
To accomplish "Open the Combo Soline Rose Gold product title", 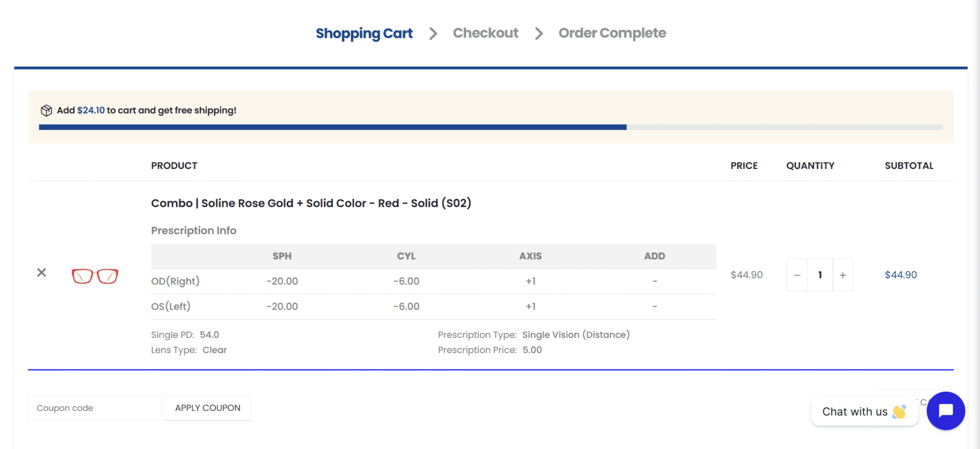I will [x=311, y=203].
